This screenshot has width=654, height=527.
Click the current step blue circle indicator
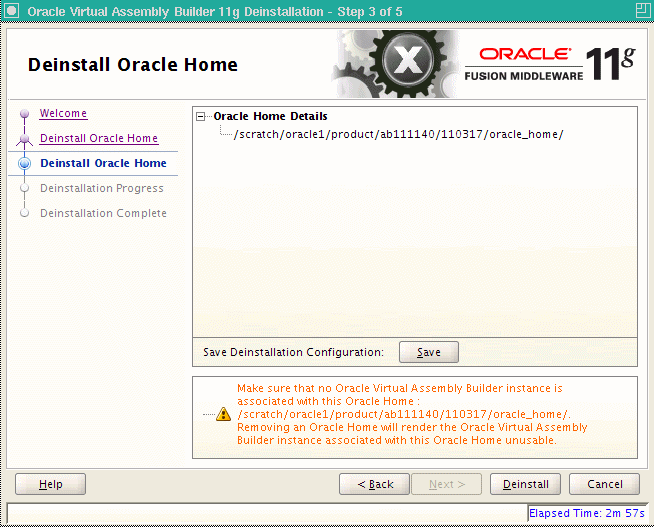(25, 163)
